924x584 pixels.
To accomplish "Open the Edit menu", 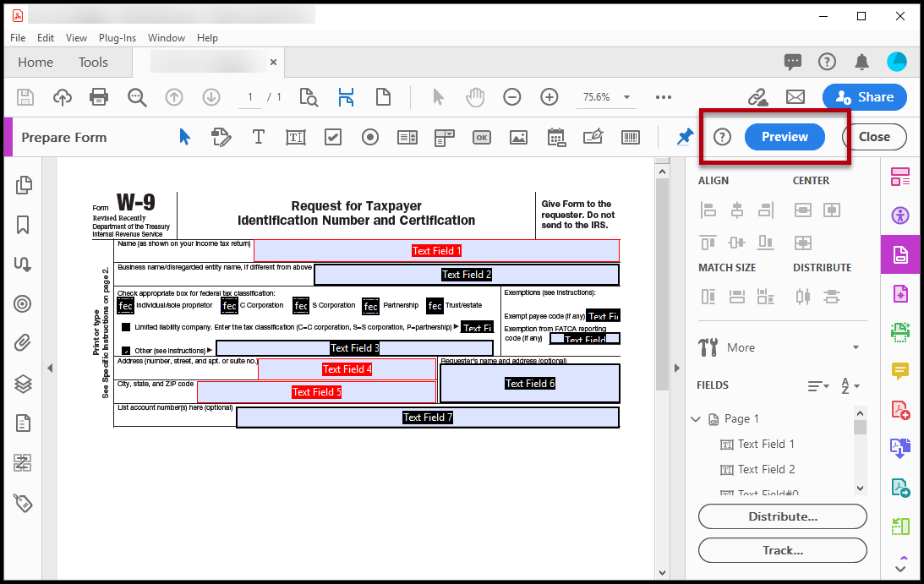I will 46,38.
